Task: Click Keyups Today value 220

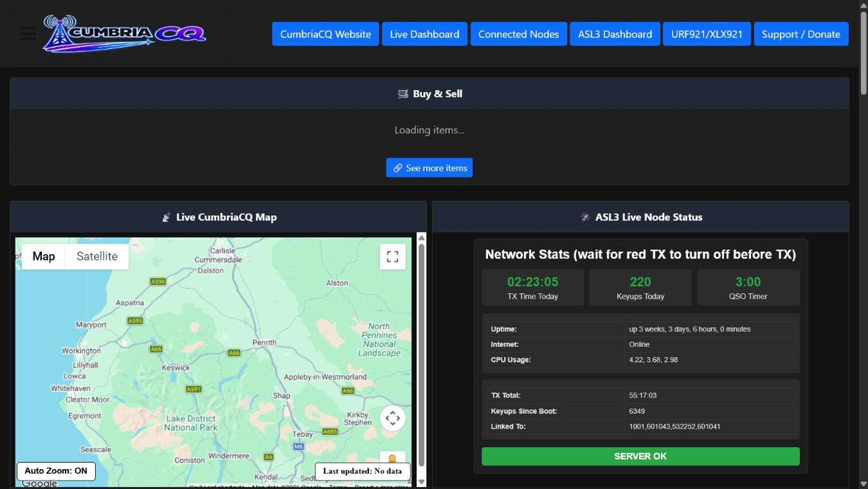Action: pyautogui.click(x=640, y=282)
